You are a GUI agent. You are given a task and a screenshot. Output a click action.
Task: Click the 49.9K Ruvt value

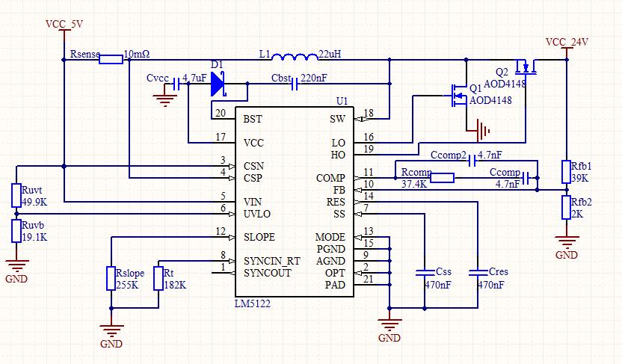[x=34, y=202]
